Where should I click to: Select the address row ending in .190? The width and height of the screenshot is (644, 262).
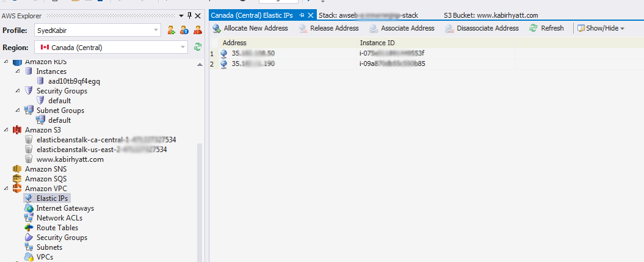click(x=253, y=64)
